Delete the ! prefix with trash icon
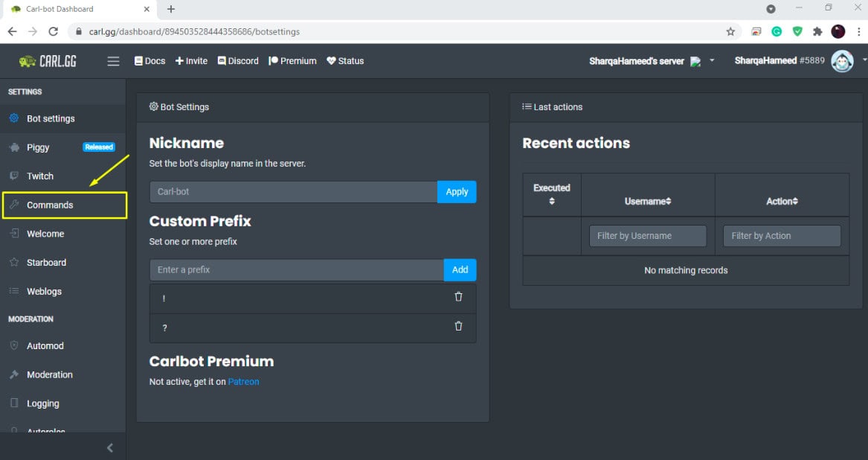 pos(458,296)
